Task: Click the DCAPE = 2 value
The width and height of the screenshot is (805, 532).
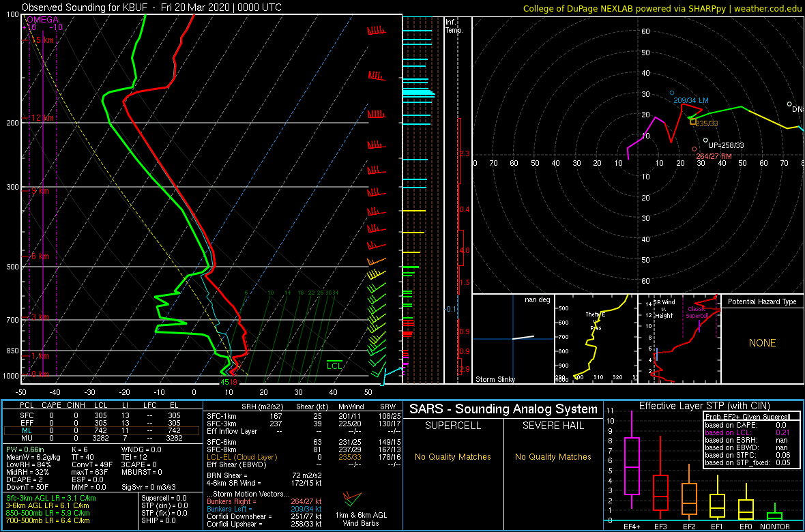Action: pos(24,479)
